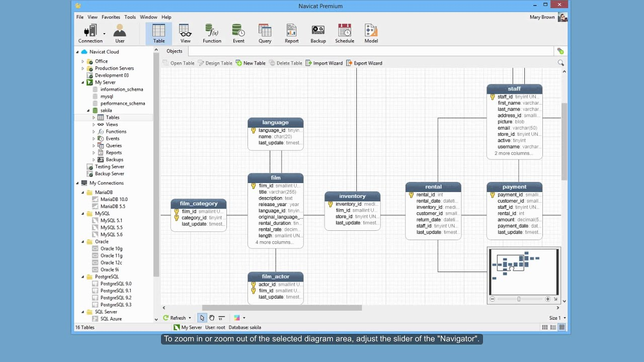
Task: Switch to ER diagram view mode
Action: [562, 327]
